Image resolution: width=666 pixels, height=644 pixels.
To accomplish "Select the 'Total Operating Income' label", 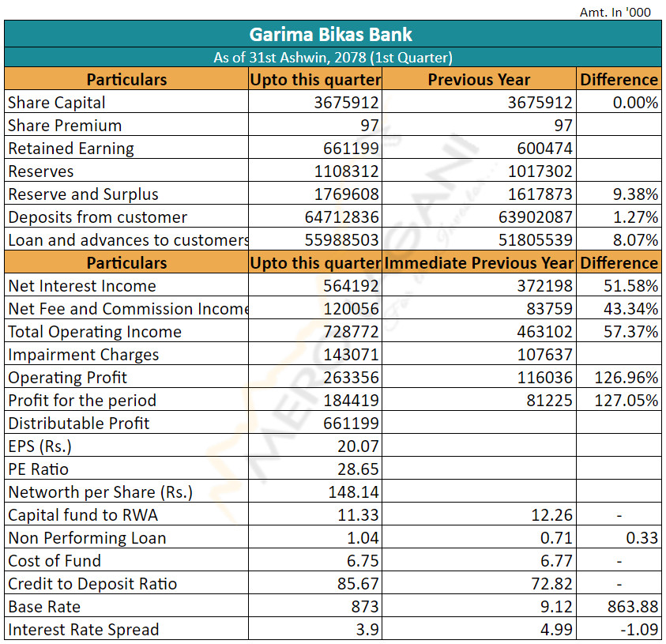I will coord(95,332).
